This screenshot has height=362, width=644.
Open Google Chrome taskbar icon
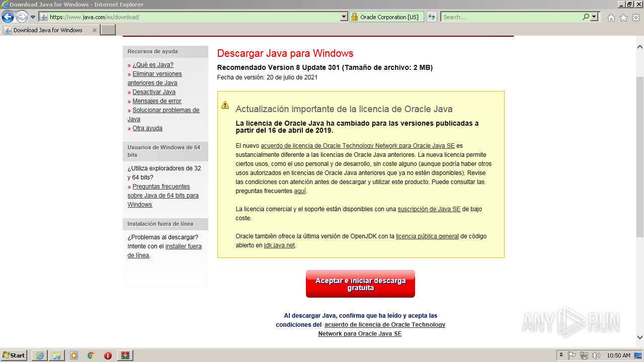pyautogui.click(x=91, y=355)
